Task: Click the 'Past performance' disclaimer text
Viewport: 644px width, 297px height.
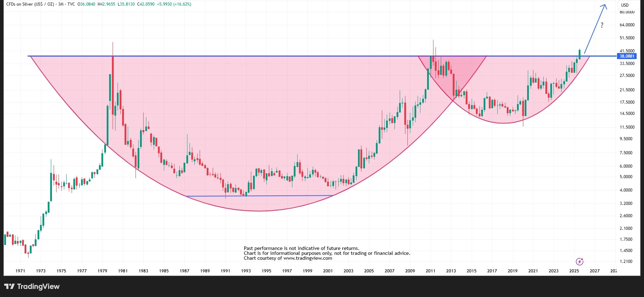Action: [x=301, y=248]
